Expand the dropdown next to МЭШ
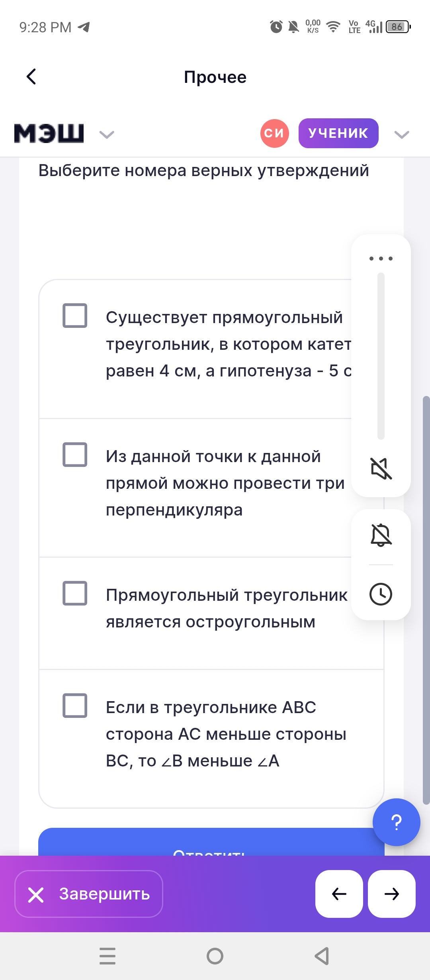 (107, 135)
